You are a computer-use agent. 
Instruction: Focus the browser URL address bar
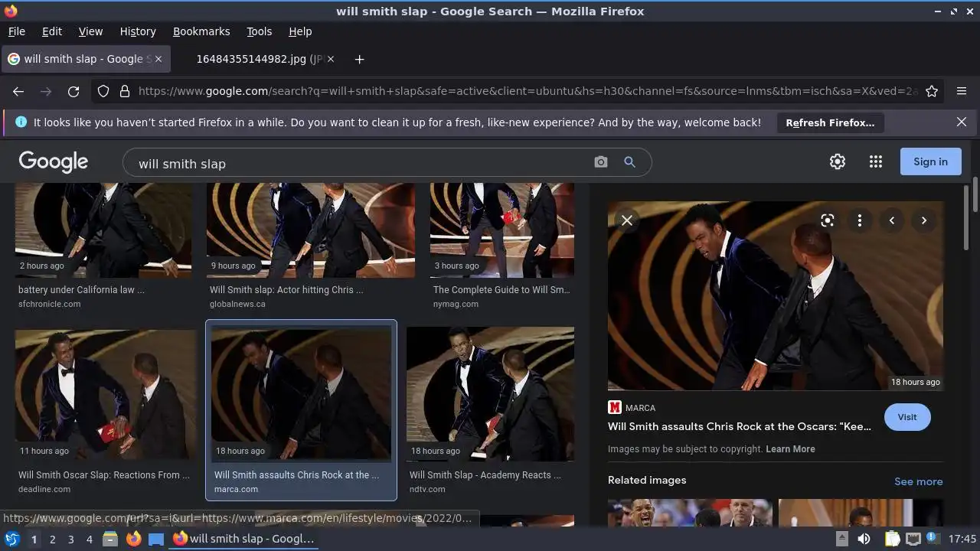[x=528, y=91]
